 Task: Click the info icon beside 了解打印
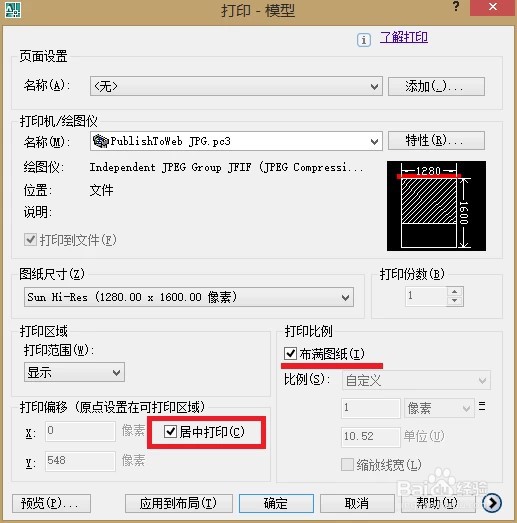[x=364, y=40]
